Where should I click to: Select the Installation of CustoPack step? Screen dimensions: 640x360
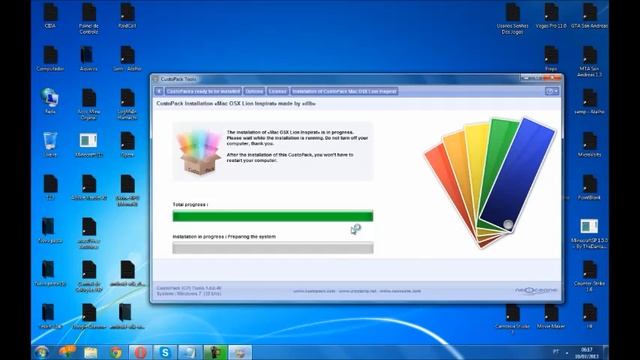click(x=344, y=91)
